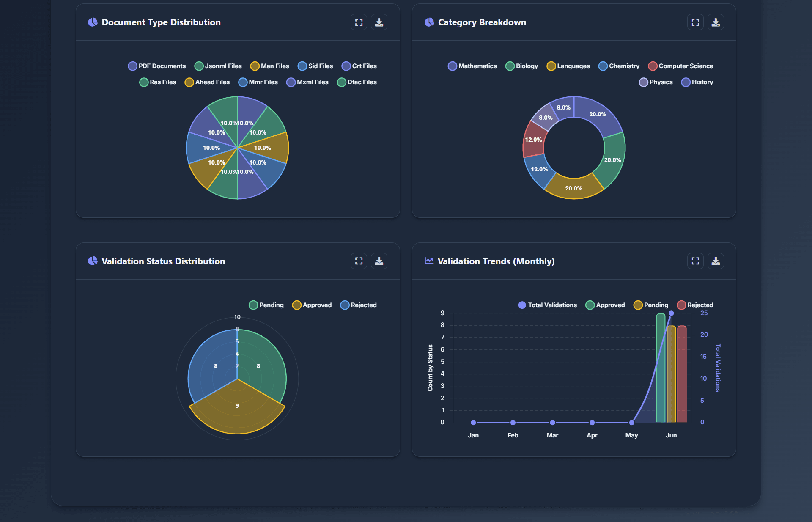
Task: Click the pie icon beside Category Breakdown
Action: tap(429, 22)
